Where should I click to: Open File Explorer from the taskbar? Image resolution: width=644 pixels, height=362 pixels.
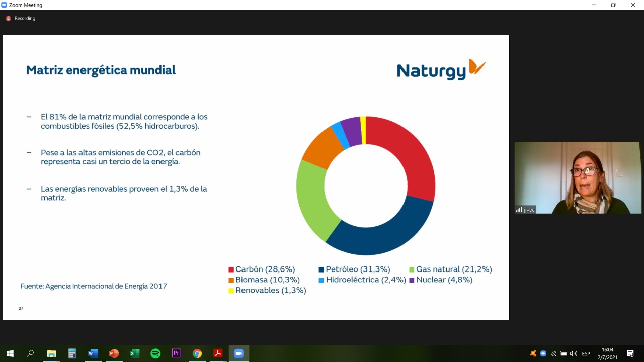click(51, 353)
